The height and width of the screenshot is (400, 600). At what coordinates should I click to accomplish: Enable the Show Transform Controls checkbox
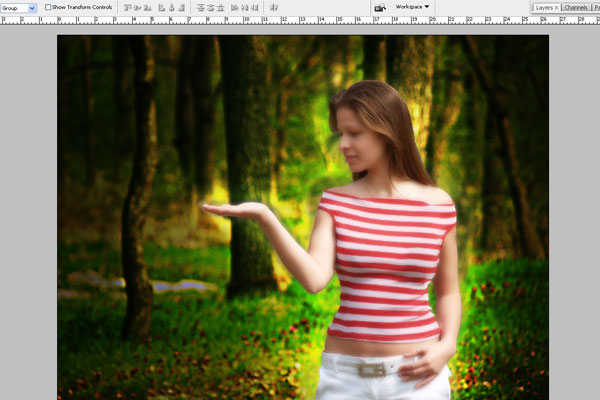[48, 7]
